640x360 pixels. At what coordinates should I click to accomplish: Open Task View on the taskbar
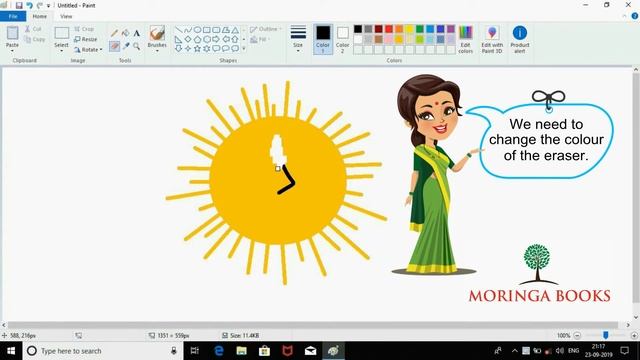point(195,351)
